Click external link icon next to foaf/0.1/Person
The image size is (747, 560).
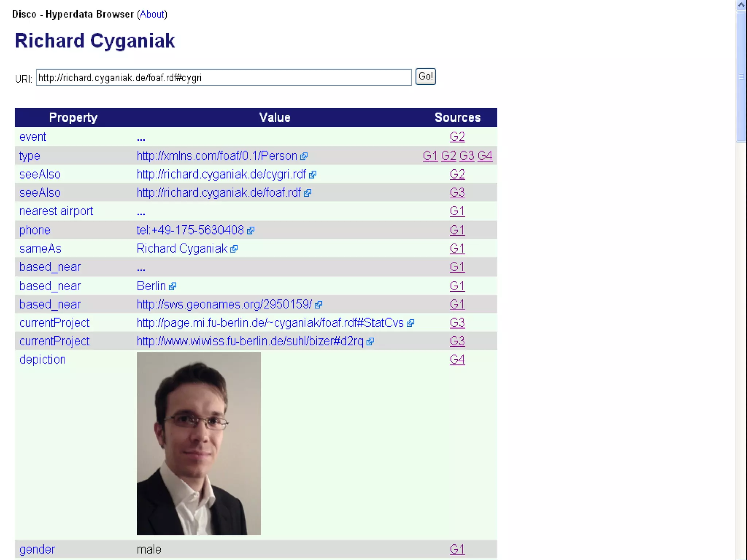tap(304, 156)
